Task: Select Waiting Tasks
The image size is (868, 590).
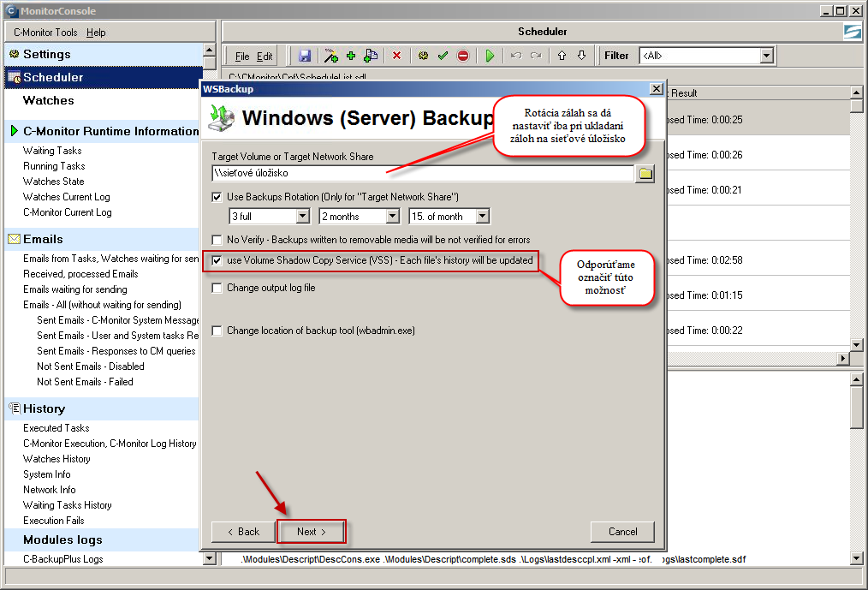Action: 52,151
